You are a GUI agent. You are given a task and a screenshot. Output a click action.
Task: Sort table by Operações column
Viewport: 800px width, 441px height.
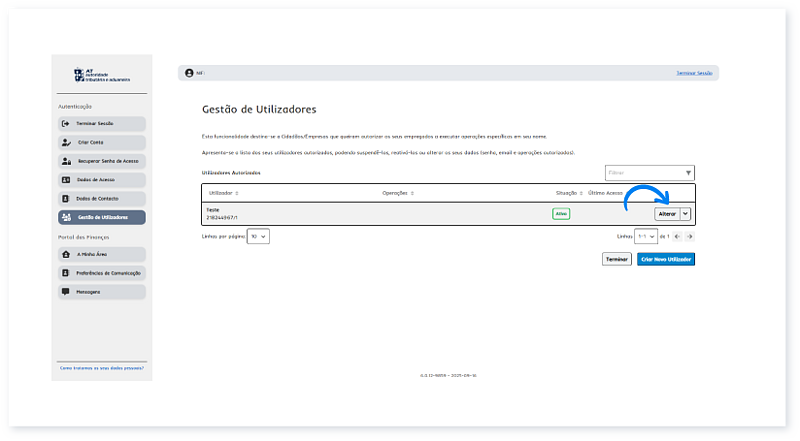398,192
